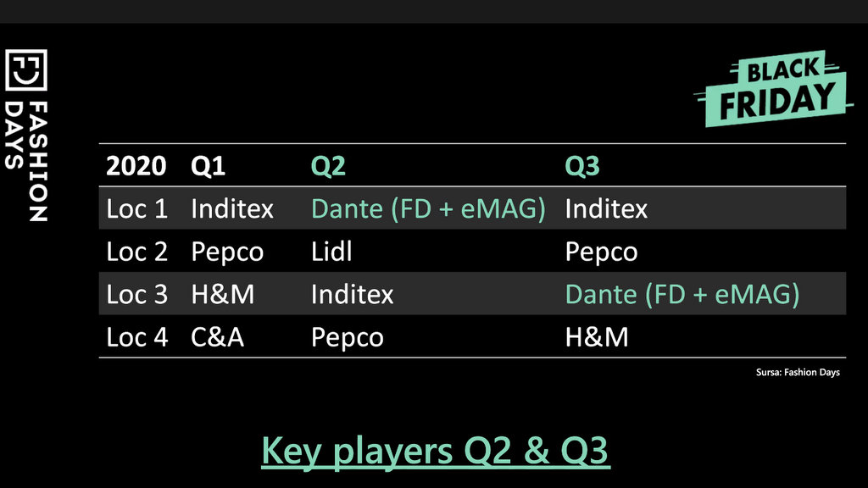Select the Q3 column header
868x488 pixels.
[581, 165]
